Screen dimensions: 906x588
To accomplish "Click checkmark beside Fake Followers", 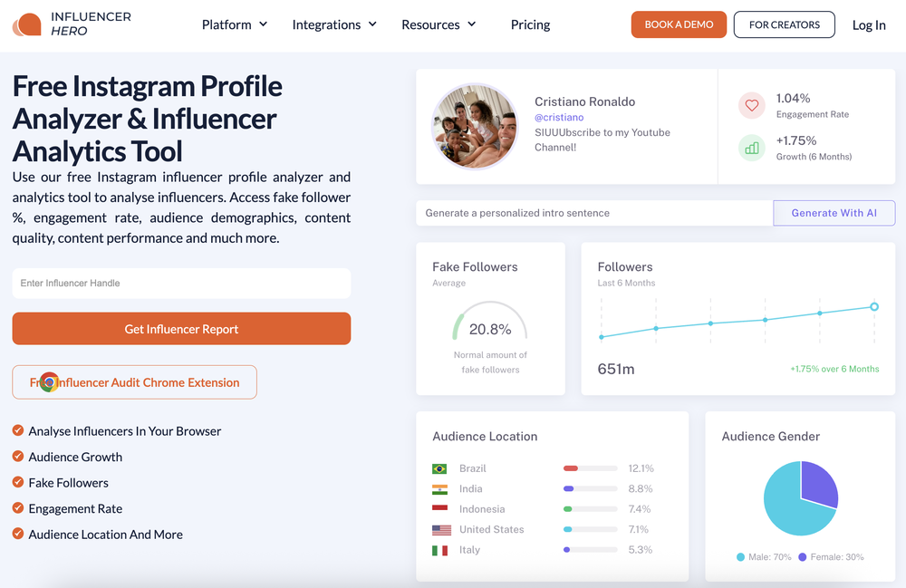I will [18, 482].
